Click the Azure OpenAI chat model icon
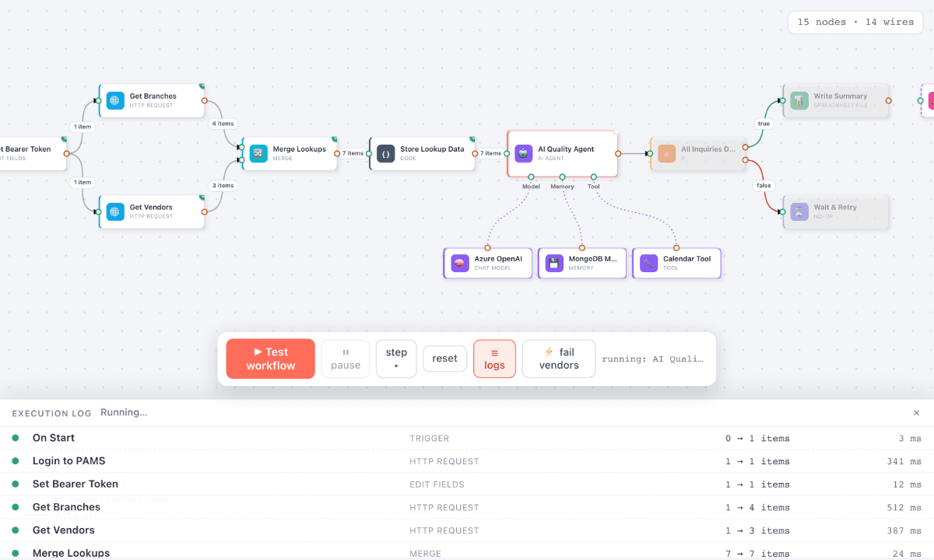 (460, 263)
